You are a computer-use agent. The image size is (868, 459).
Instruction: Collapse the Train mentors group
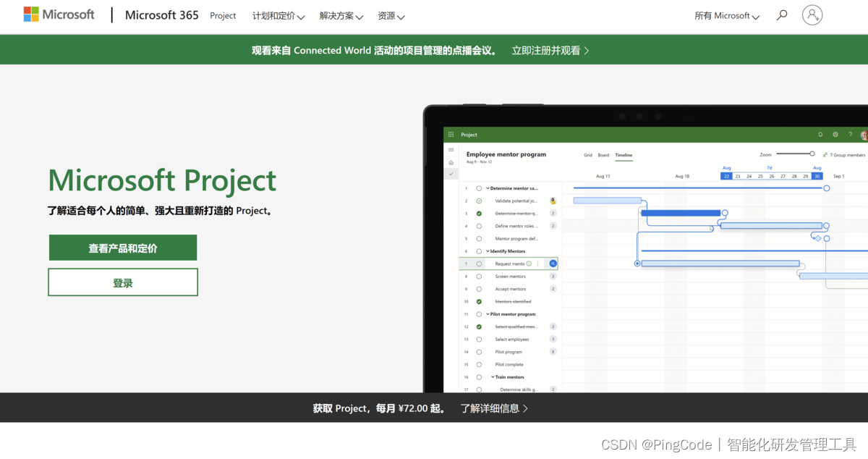[x=493, y=377]
